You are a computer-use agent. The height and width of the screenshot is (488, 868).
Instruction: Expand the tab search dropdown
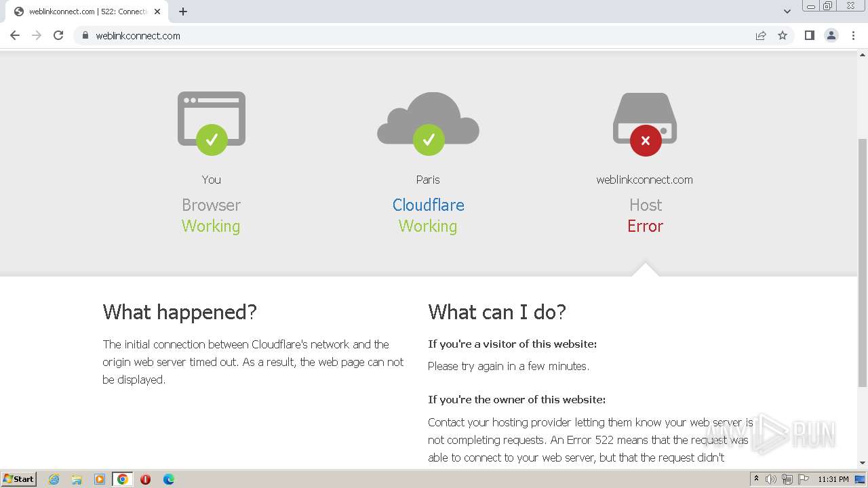coord(787,12)
